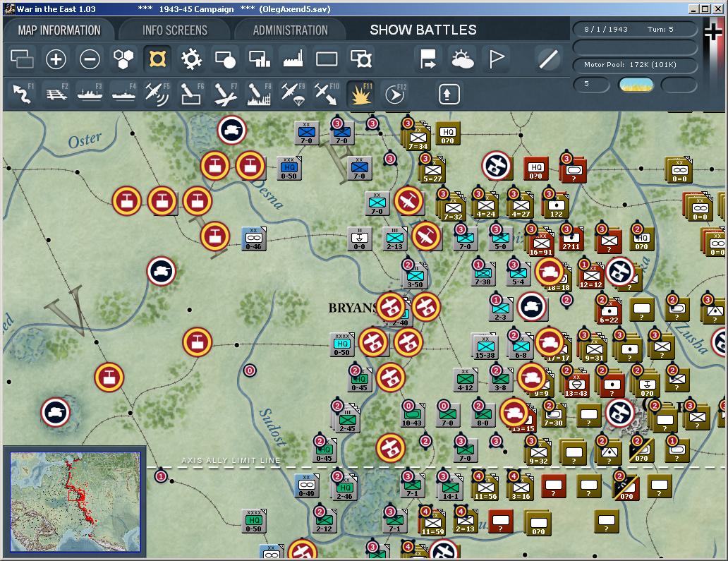
Task: Select the green HQ unit labeled 2-46
Action: pos(344,489)
